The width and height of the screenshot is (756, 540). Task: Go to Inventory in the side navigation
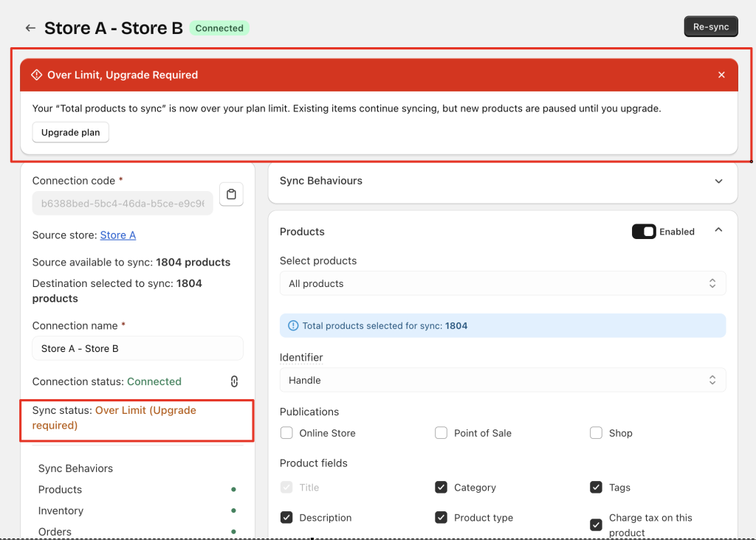(x=61, y=510)
